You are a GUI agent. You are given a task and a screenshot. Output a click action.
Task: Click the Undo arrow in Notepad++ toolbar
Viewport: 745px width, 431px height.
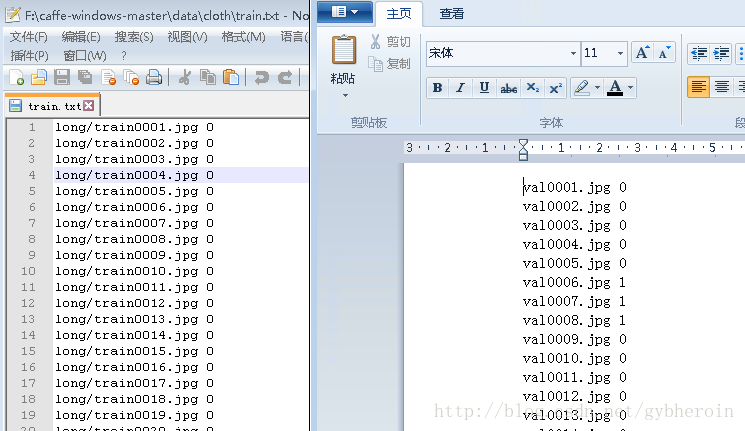[x=261, y=77]
